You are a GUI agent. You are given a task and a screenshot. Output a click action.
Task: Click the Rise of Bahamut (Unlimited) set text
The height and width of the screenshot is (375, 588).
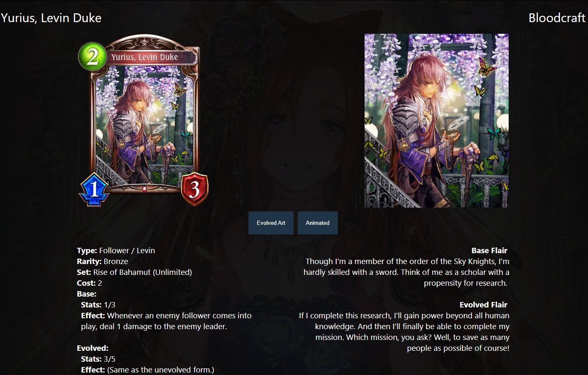coord(142,272)
